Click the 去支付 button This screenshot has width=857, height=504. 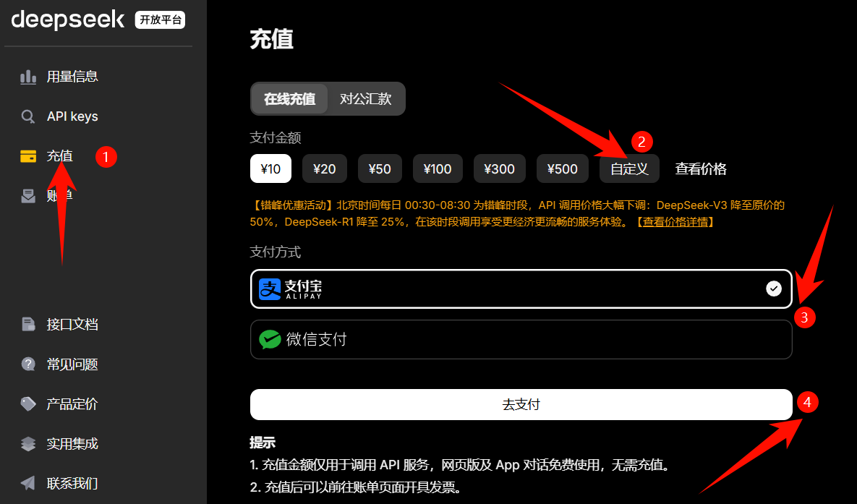tap(521, 404)
